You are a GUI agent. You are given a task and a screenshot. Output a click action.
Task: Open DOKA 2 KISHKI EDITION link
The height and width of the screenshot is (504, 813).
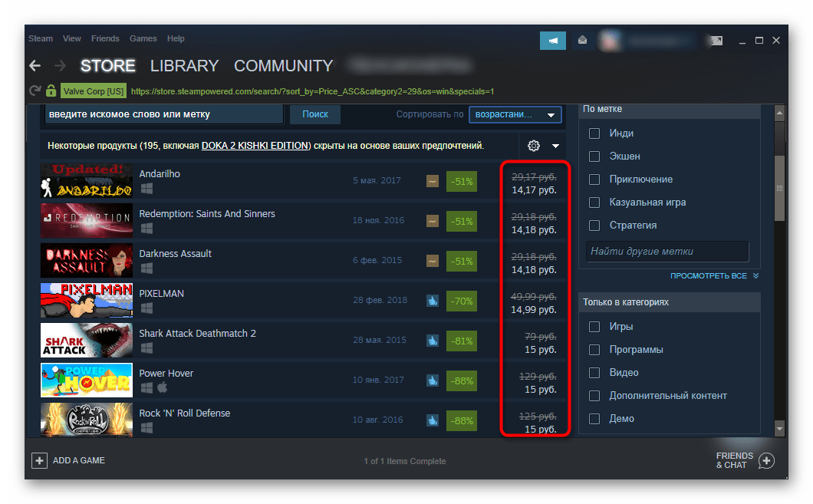tap(255, 146)
